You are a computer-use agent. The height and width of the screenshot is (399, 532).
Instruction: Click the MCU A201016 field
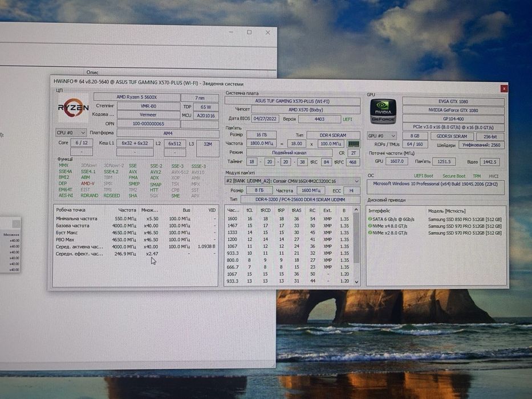click(206, 116)
